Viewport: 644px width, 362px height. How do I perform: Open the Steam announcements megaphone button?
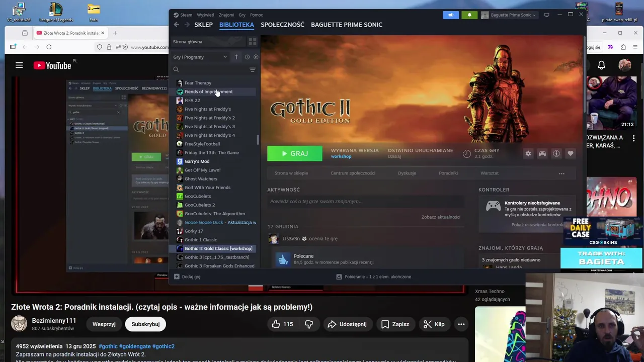coord(451,15)
